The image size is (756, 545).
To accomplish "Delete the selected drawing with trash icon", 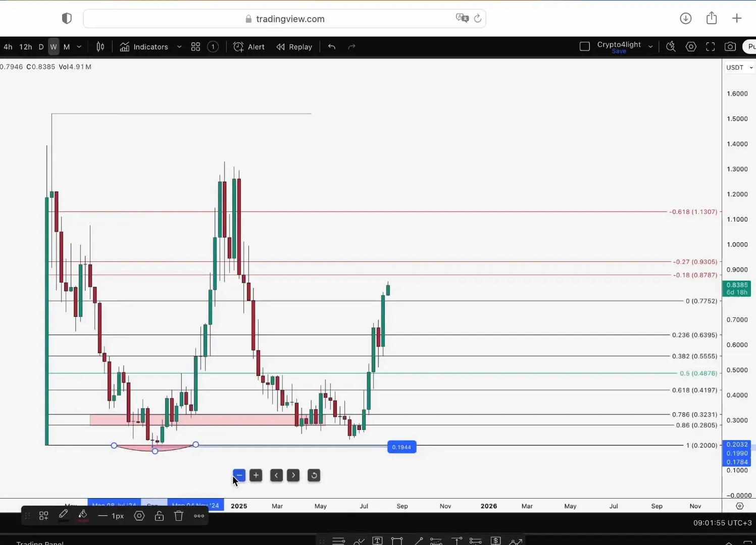I will coord(179,516).
